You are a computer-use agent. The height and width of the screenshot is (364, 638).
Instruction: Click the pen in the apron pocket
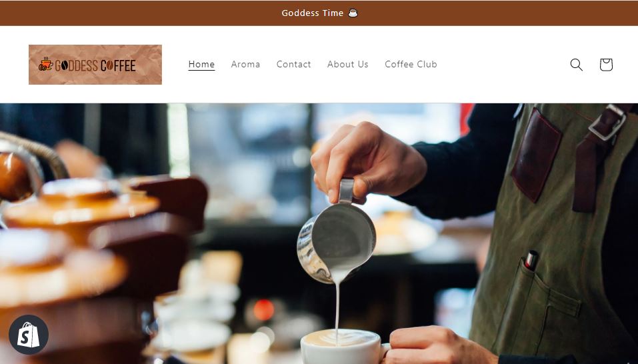(x=531, y=260)
